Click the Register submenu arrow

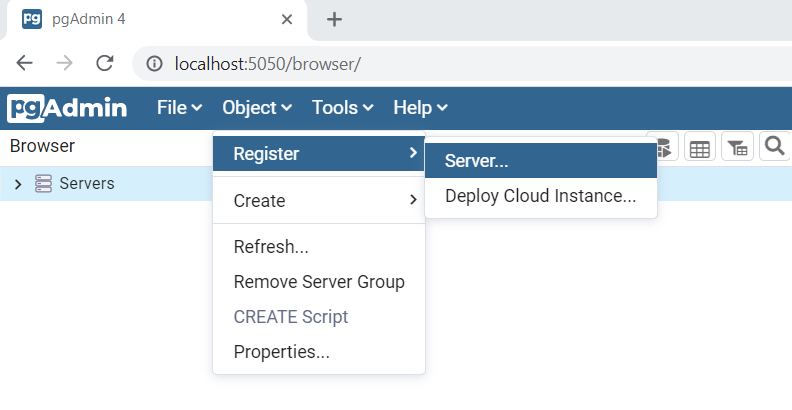coord(413,152)
